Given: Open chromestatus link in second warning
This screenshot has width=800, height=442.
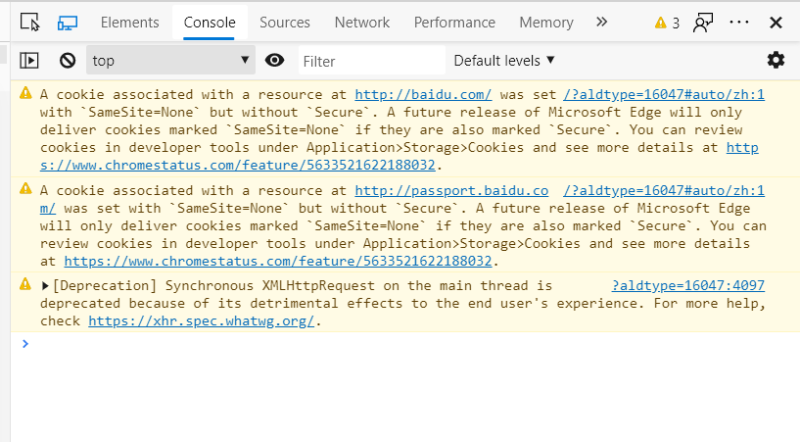Looking at the screenshot, I should coord(278,261).
